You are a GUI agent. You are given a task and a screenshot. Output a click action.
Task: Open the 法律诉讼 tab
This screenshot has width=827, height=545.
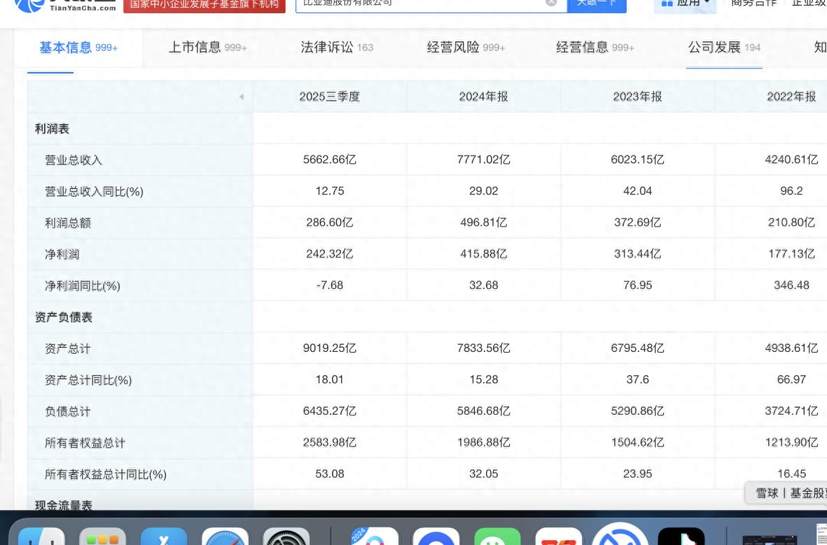[x=337, y=47]
